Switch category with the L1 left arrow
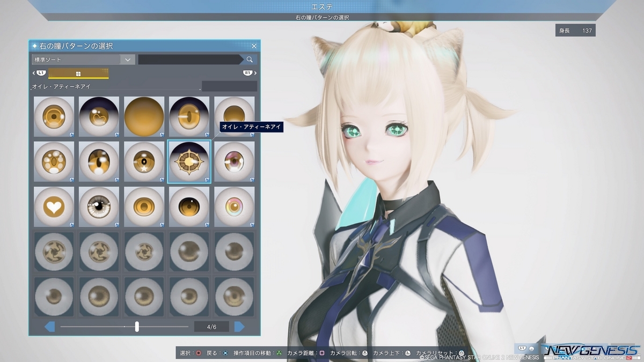 click(x=39, y=73)
